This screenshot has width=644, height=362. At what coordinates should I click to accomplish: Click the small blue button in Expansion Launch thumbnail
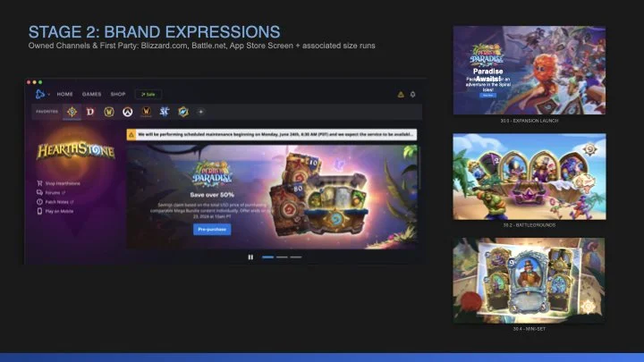click(x=488, y=96)
